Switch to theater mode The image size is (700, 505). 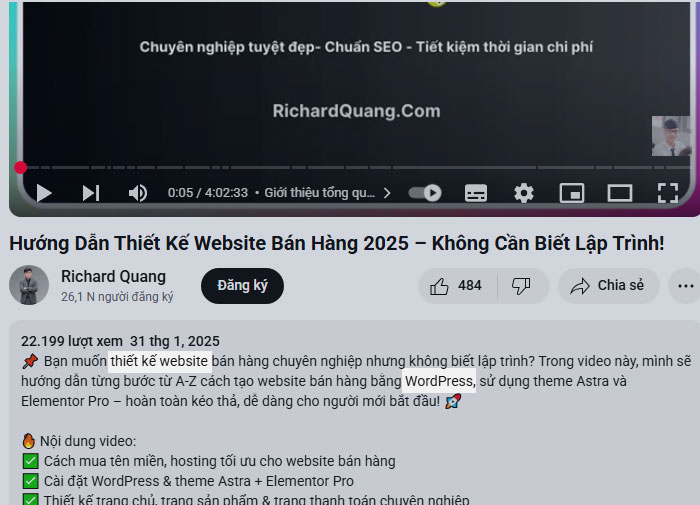click(x=620, y=193)
